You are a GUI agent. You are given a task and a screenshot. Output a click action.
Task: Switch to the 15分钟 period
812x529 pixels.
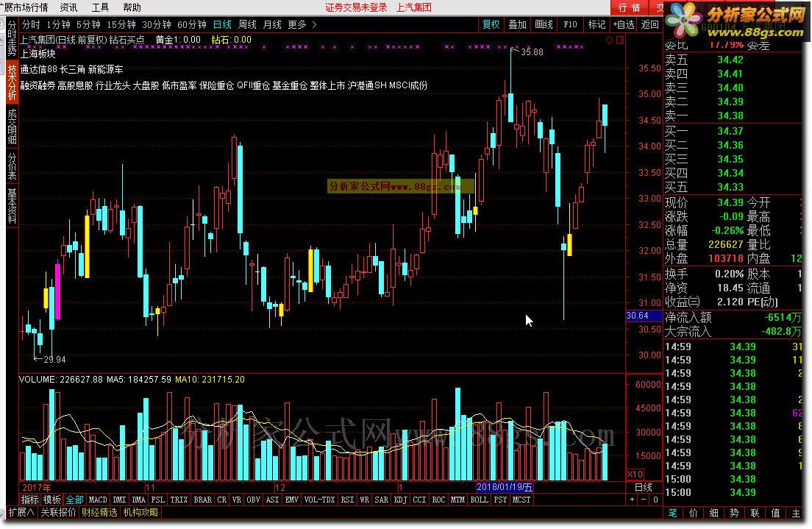121,24
